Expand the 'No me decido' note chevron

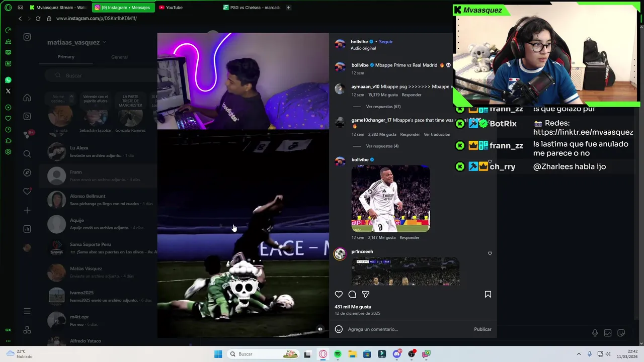click(71, 97)
